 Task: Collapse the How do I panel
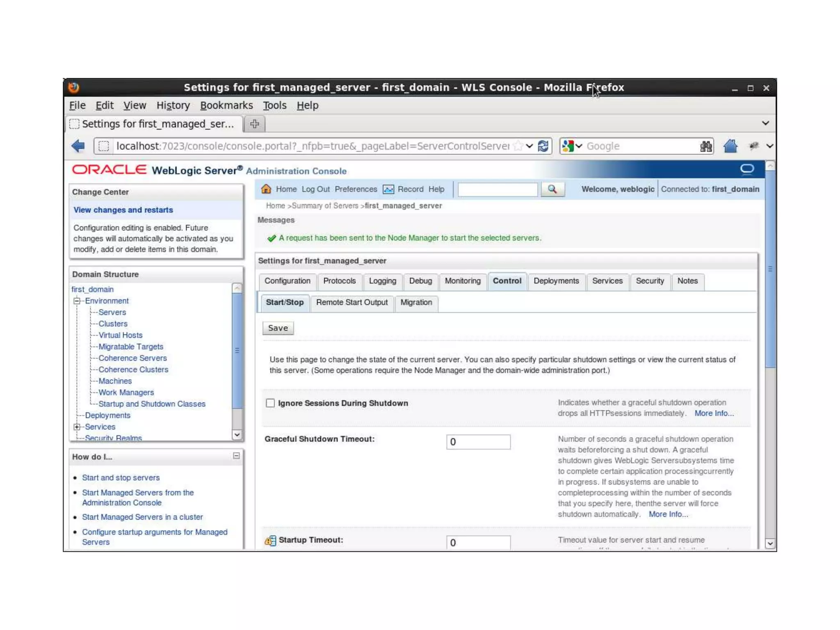[x=236, y=456]
